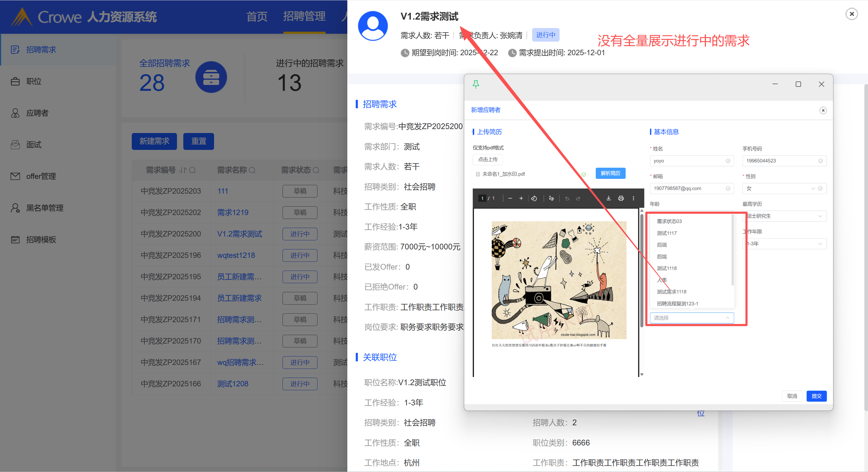The height and width of the screenshot is (472, 868).
Task: Zoom out of the PDF preview
Action: click(x=510, y=198)
